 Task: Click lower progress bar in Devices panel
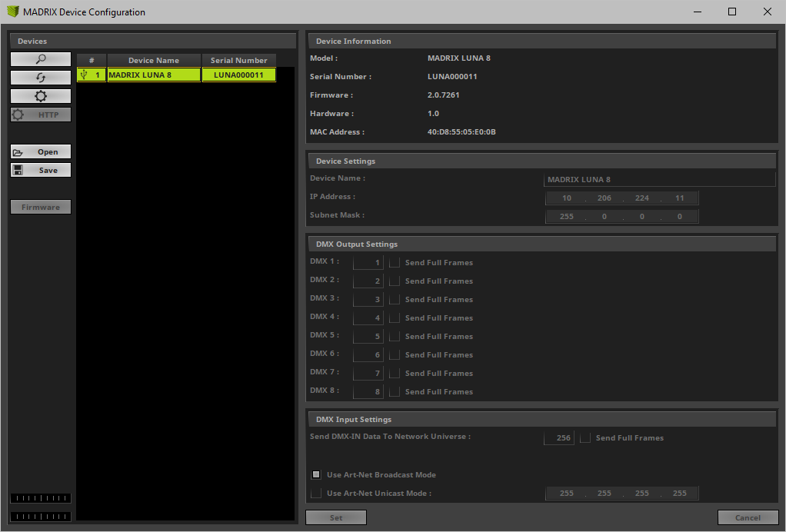coord(41,517)
